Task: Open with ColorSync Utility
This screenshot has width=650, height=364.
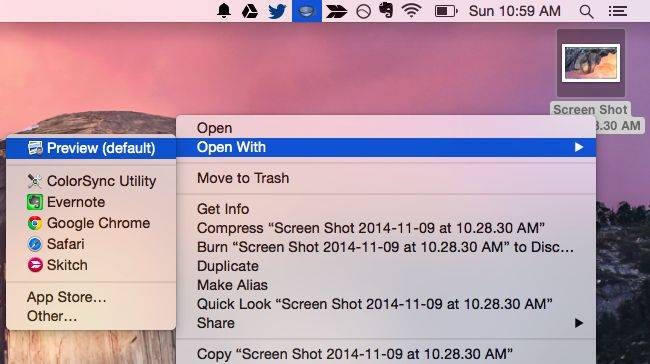Action: (x=91, y=181)
